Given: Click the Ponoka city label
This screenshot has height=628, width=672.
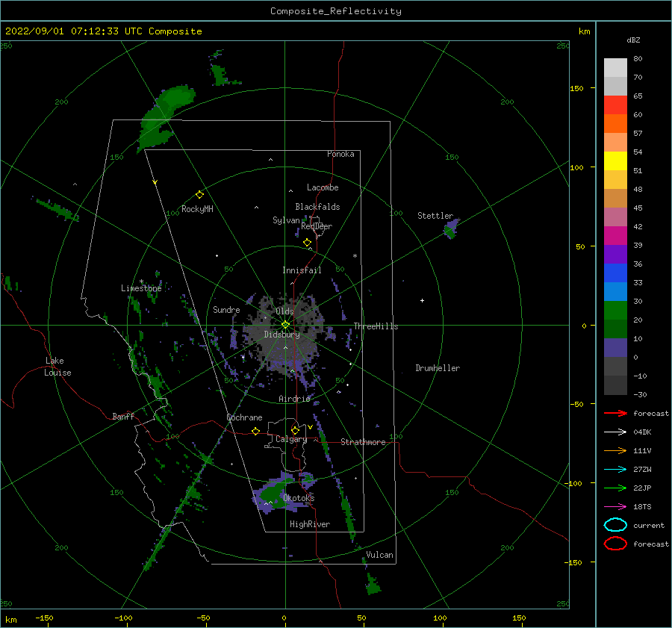Looking at the screenshot, I should 340,154.
